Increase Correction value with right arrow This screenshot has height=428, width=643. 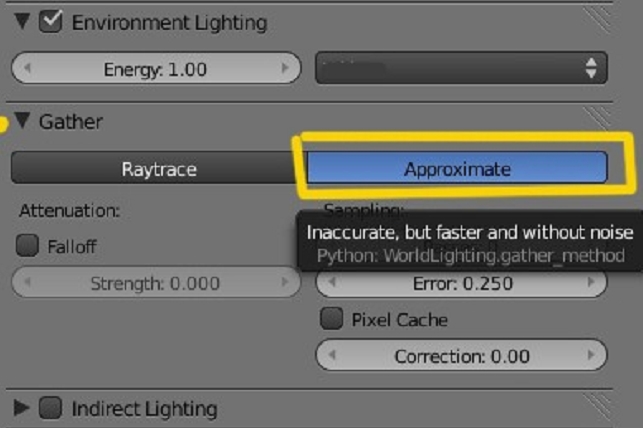click(592, 355)
